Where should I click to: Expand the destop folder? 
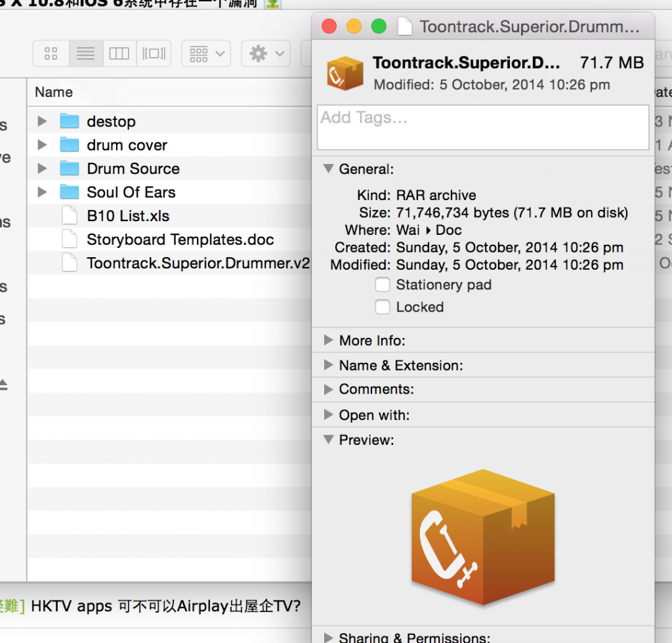pos(42,121)
